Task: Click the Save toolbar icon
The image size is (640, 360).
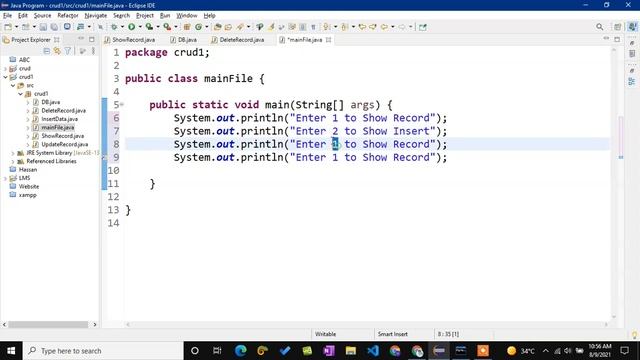Action: coord(43,27)
